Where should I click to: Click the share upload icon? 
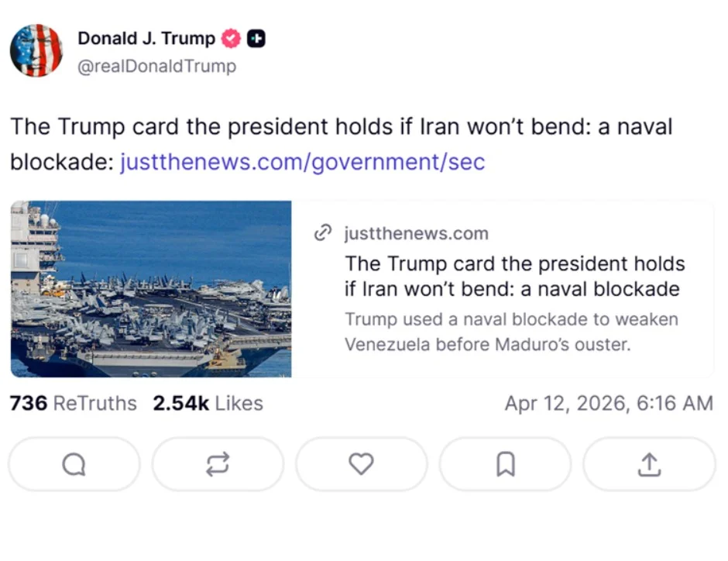tap(649, 464)
